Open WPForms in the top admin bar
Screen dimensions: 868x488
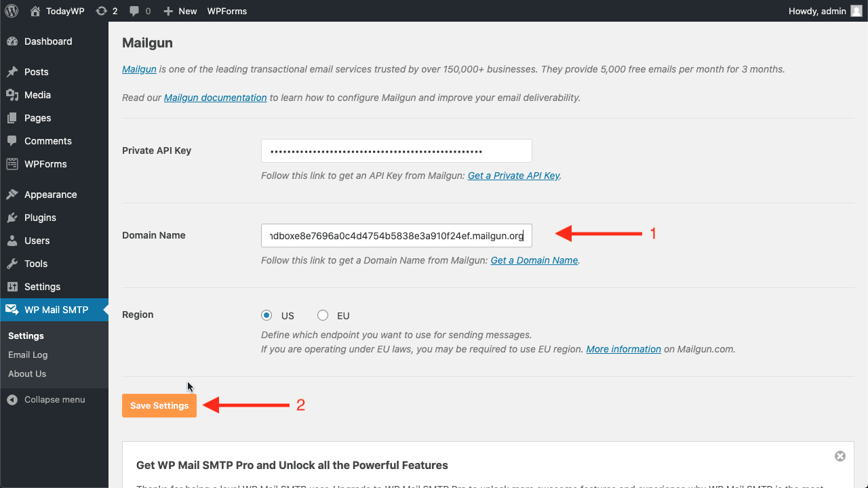(x=227, y=11)
